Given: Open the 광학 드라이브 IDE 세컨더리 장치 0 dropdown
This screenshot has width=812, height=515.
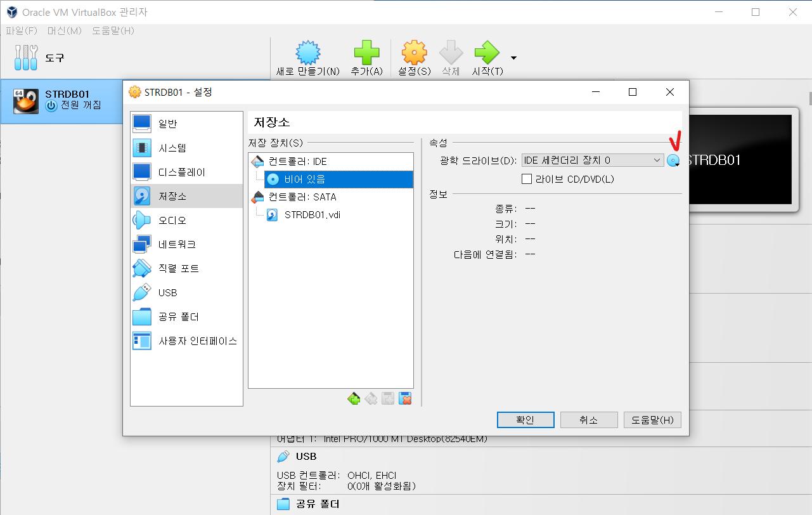Looking at the screenshot, I should 593,160.
